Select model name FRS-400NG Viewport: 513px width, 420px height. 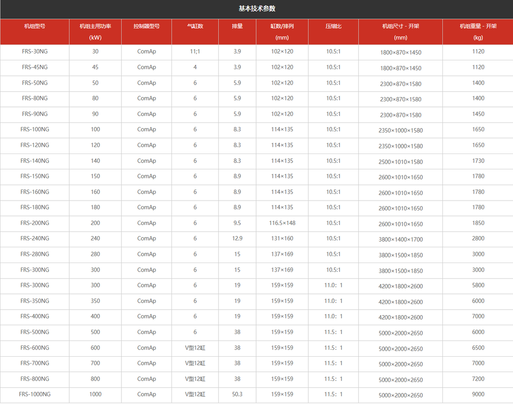[35, 316]
